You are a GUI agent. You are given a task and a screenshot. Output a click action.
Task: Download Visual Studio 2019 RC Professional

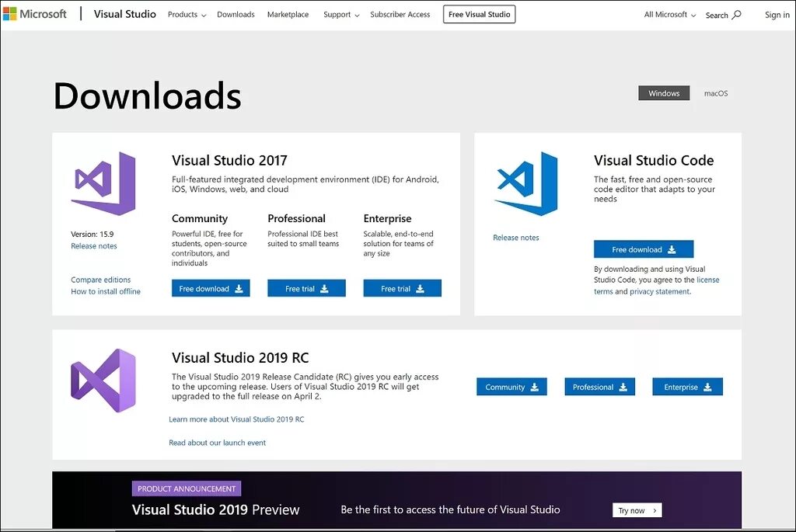tap(599, 387)
